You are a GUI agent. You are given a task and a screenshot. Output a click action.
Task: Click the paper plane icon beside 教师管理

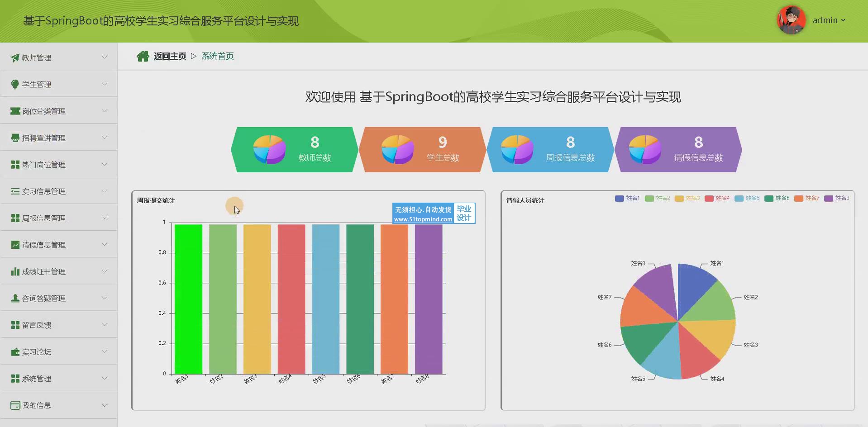tap(15, 58)
